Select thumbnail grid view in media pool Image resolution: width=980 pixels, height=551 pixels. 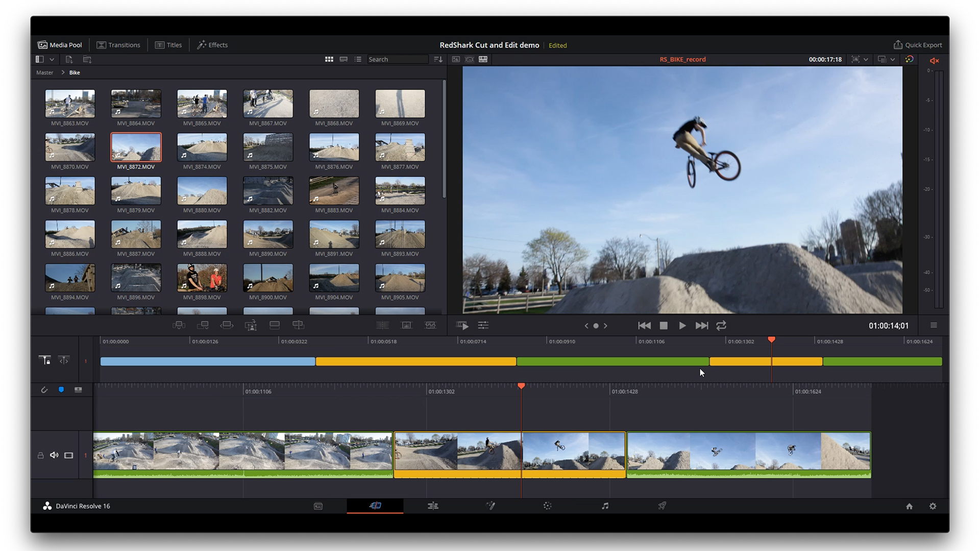point(329,59)
